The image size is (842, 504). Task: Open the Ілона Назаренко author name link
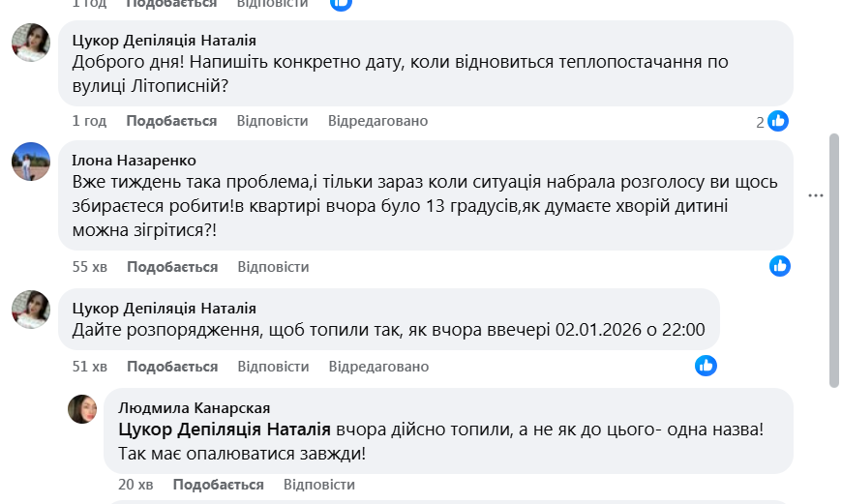[134, 160]
